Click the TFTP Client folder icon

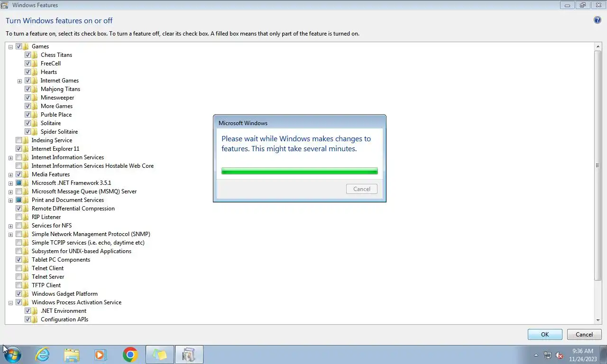26,285
